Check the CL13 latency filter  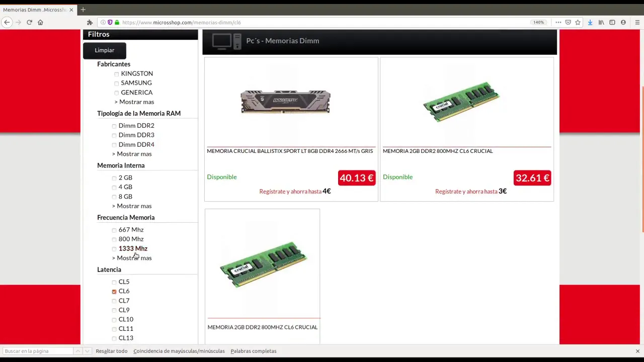click(x=114, y=339)
